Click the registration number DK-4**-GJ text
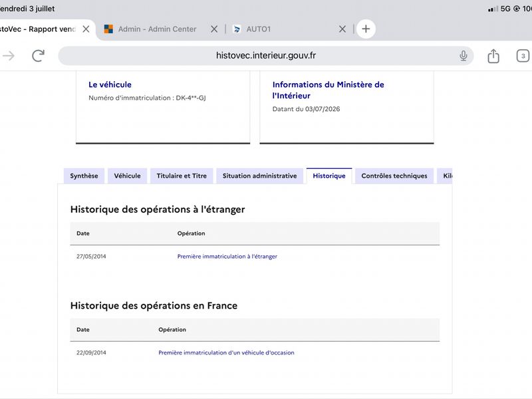 (x=191, y=98)
